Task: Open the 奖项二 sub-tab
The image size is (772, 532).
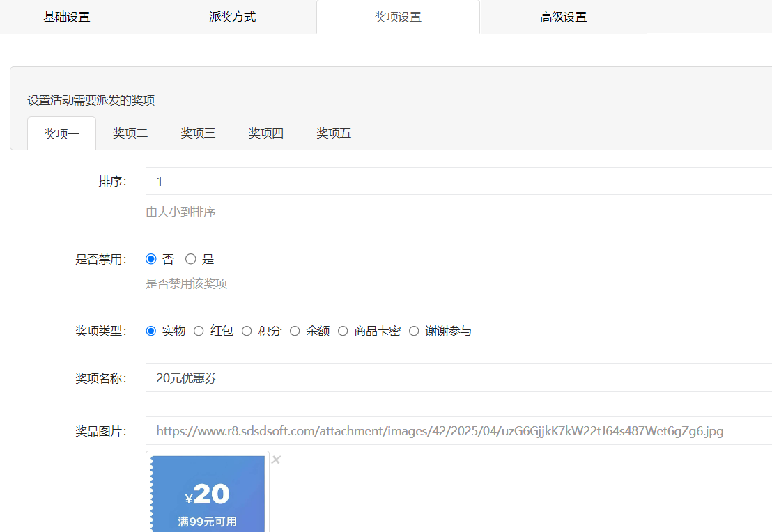Action: (130, 133)
